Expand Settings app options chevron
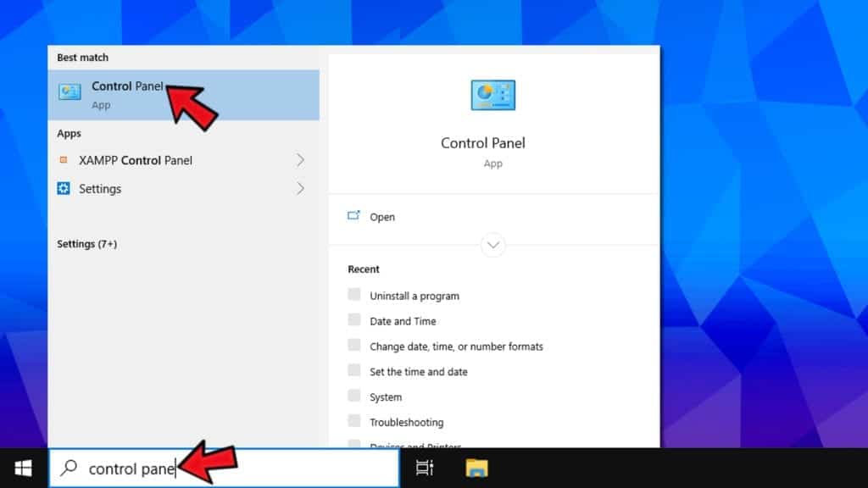Image resolution: width=868 pixels, height=488 pixels. tap(300, 189)
